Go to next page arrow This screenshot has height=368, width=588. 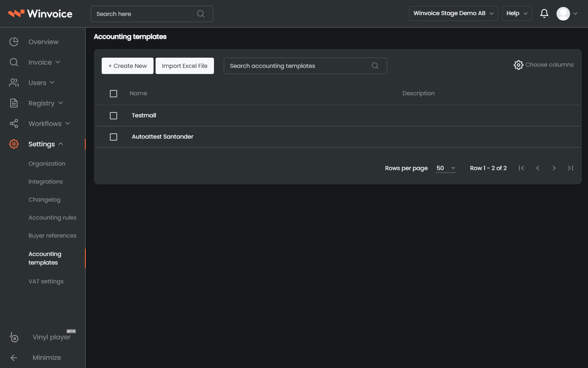click(554, 168)
